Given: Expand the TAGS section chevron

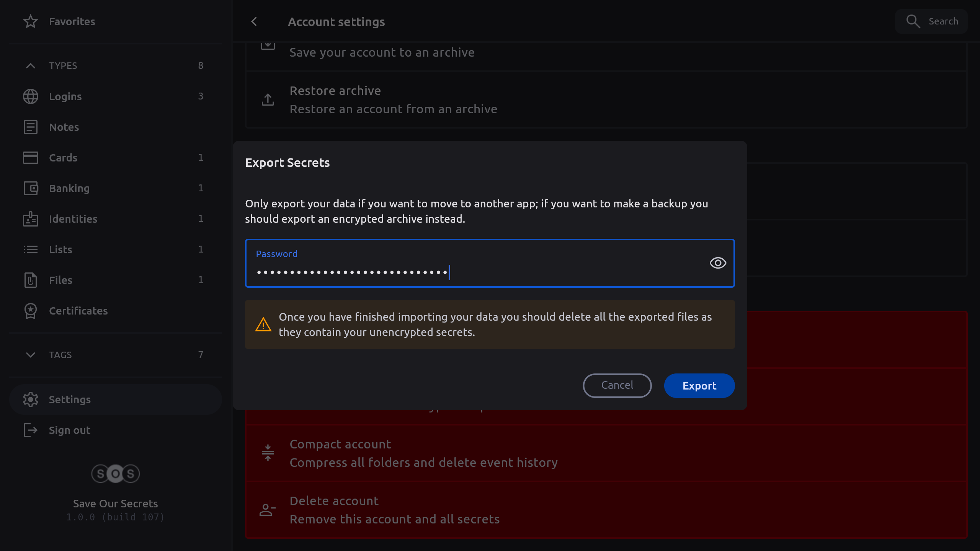Looking at the screenshot, I should coord(31,355).
